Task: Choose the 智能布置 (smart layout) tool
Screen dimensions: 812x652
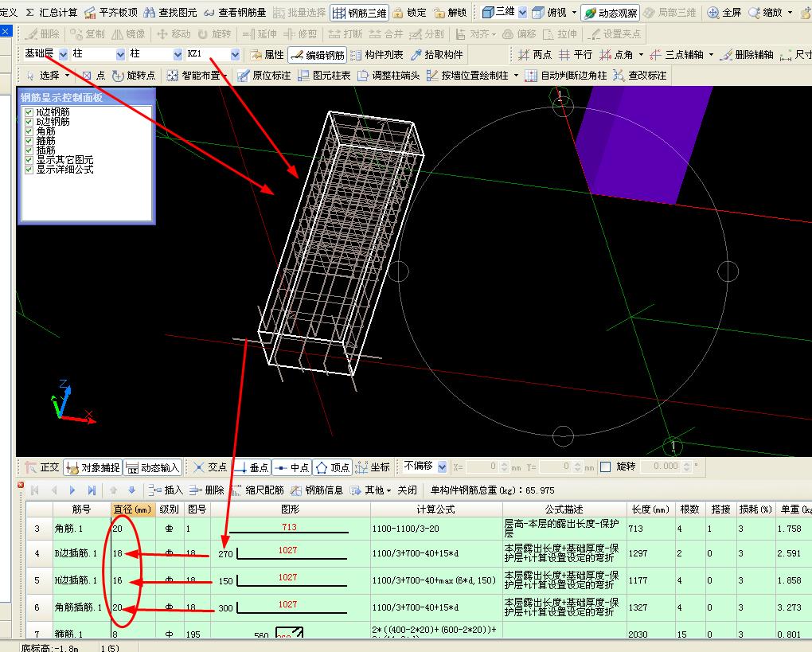Action: (195, 76)
